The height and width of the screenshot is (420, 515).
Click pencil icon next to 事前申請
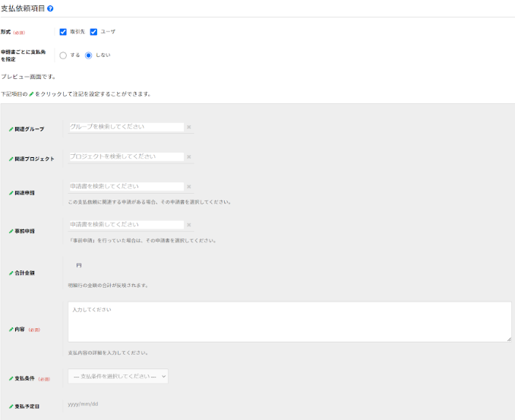pyautogui.click(x=11, y=231)
